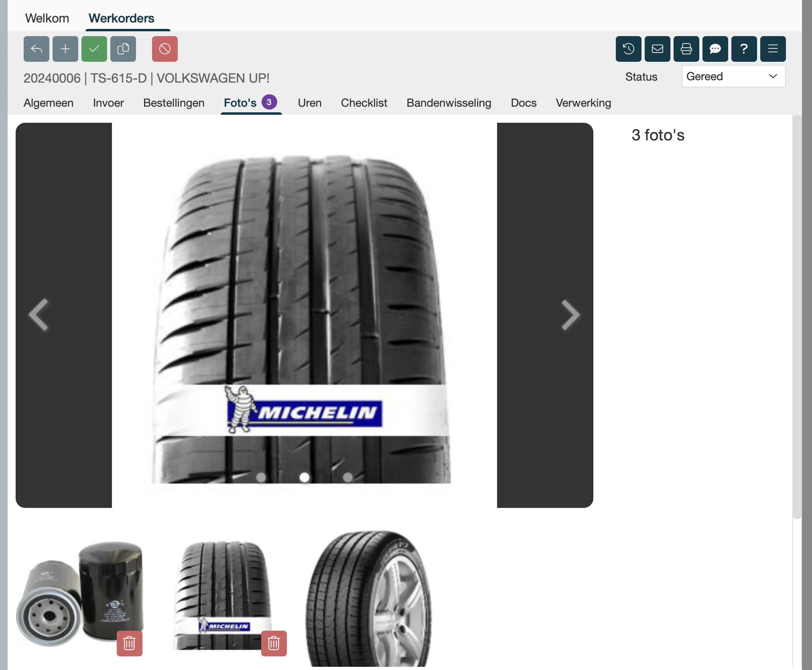Show next photo with right chevron
Image resolution: width=812 pixels, height=670 pixels.
(570, 315)
